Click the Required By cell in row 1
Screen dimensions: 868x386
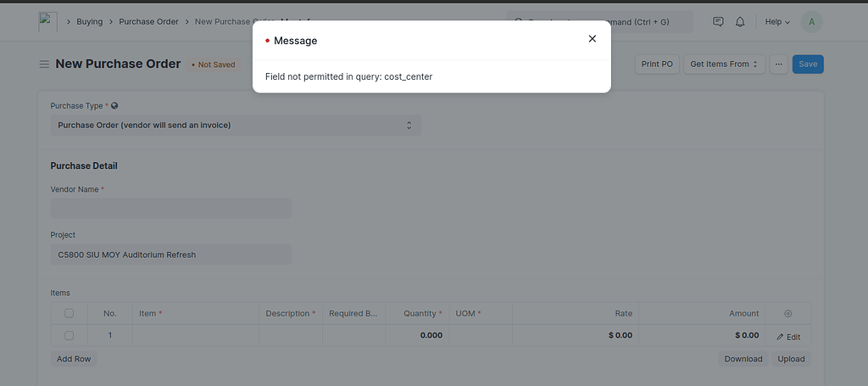click(354, 336)
